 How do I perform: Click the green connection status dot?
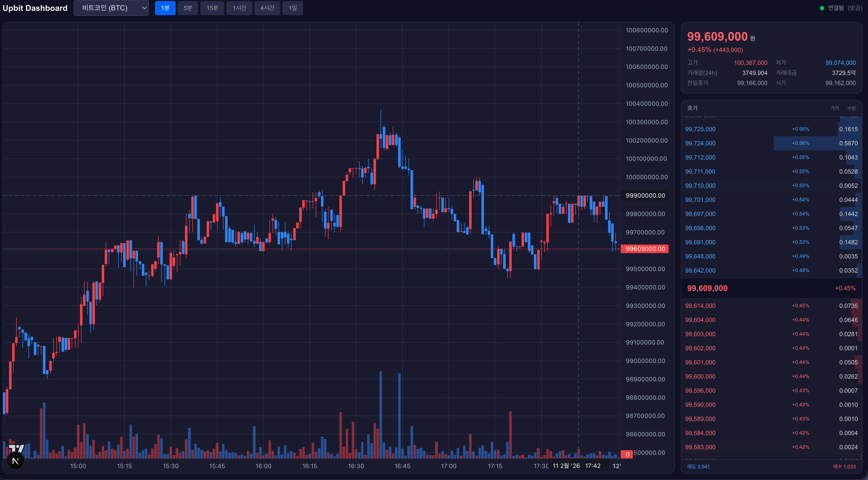822,8
